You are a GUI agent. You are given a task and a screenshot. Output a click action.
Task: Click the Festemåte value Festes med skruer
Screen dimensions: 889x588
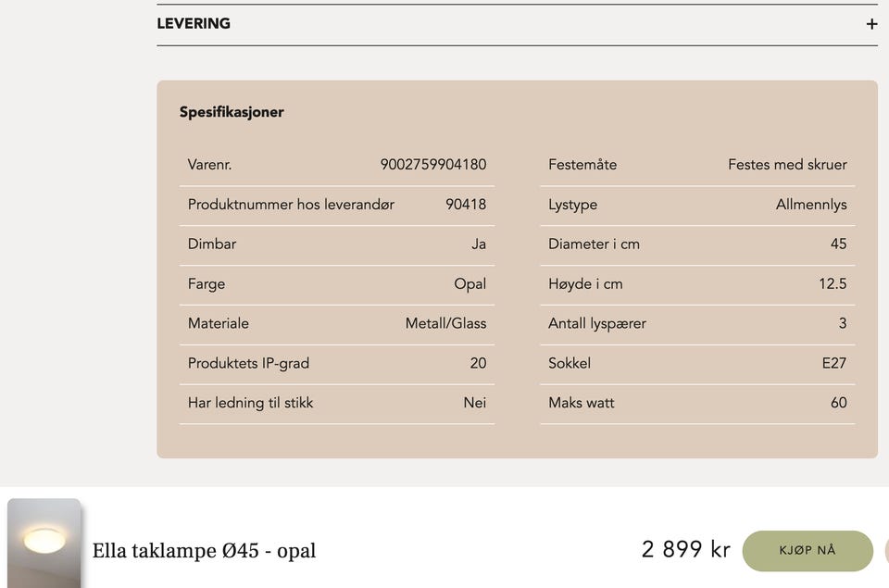tap(787, 165)
